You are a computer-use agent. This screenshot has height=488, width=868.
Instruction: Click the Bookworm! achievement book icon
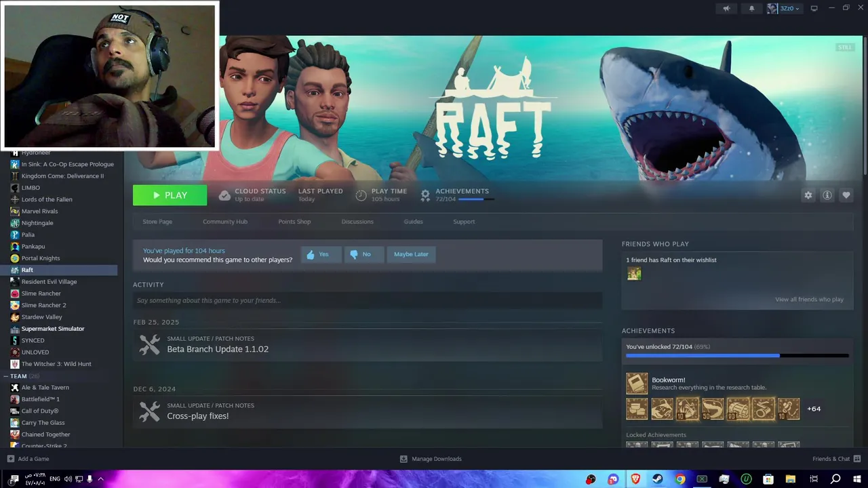click(637, 384)
